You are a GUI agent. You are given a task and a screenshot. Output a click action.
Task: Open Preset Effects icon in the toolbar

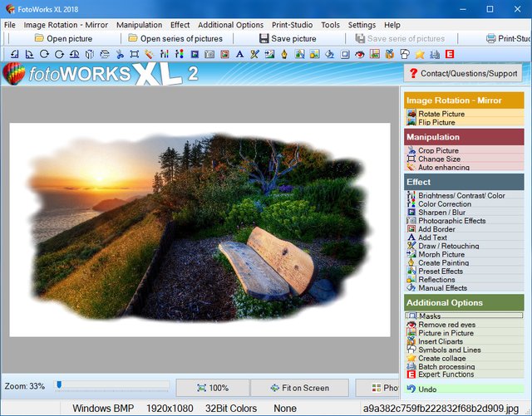tap(299, 54)
